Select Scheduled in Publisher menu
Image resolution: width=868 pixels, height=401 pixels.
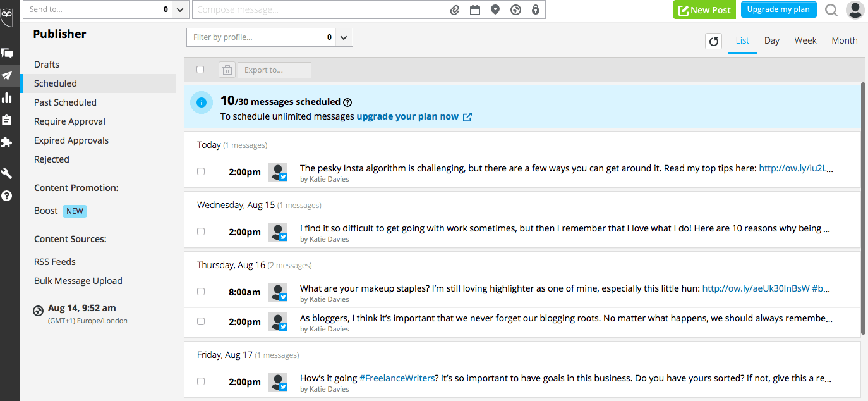click(x=98, y=83)
